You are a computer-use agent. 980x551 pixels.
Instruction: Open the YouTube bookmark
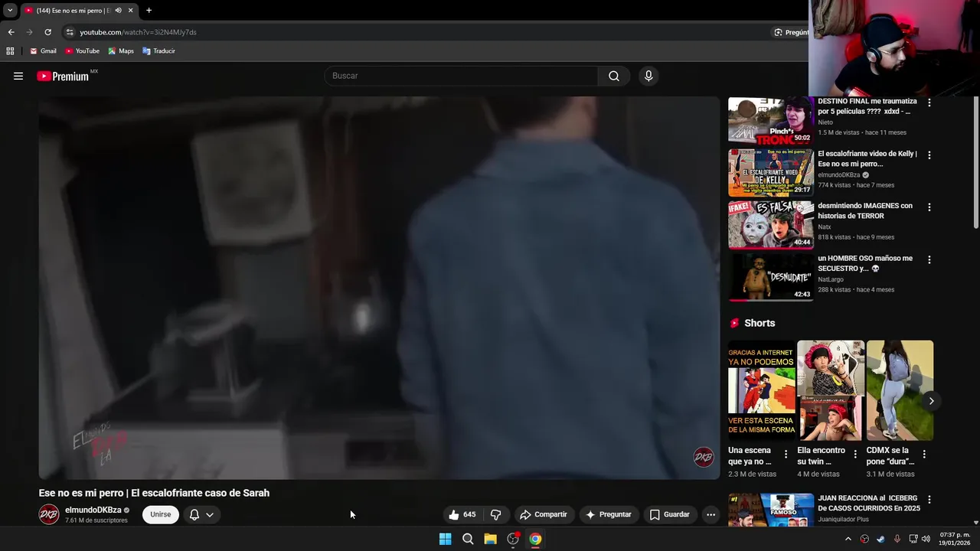coord(82,51)
